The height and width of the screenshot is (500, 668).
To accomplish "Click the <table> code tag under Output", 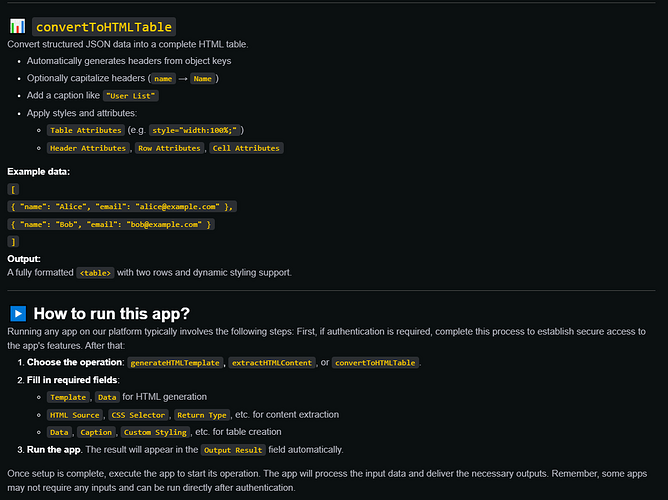I will 94,272.
